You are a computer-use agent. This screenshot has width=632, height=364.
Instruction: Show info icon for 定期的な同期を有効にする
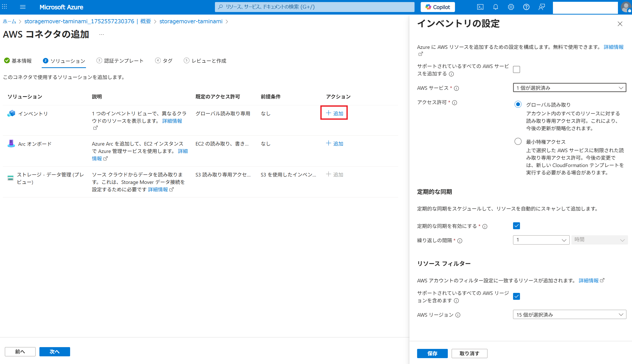point(485,227)
